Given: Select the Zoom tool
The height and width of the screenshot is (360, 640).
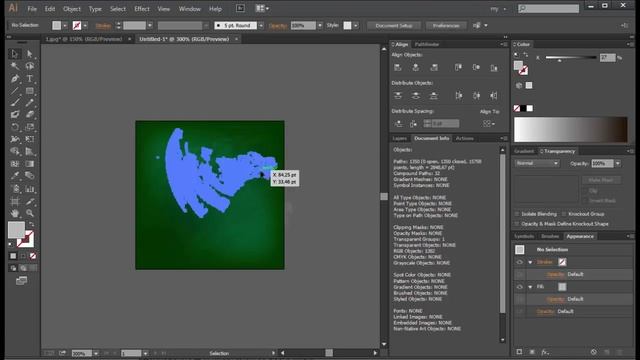Looking at the screenshot, I should tap(30, 213).
